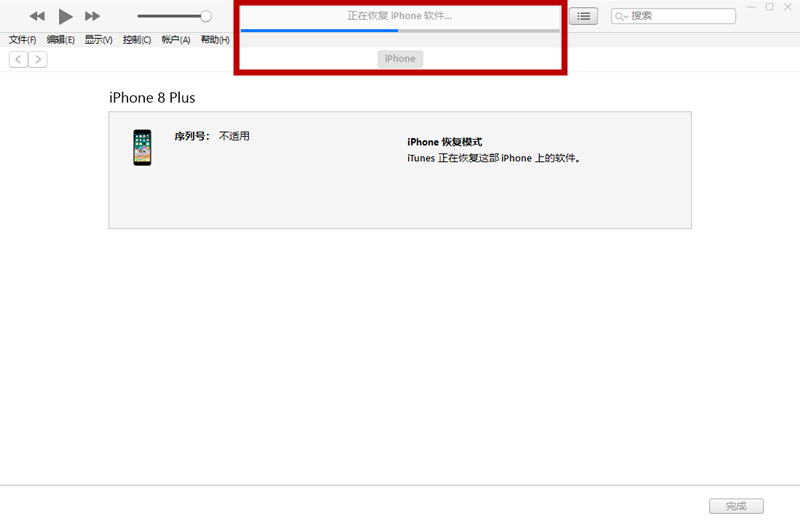Click the restore progress bar
The height and width of the screenshot is (526, 800).
pos(400,31)
